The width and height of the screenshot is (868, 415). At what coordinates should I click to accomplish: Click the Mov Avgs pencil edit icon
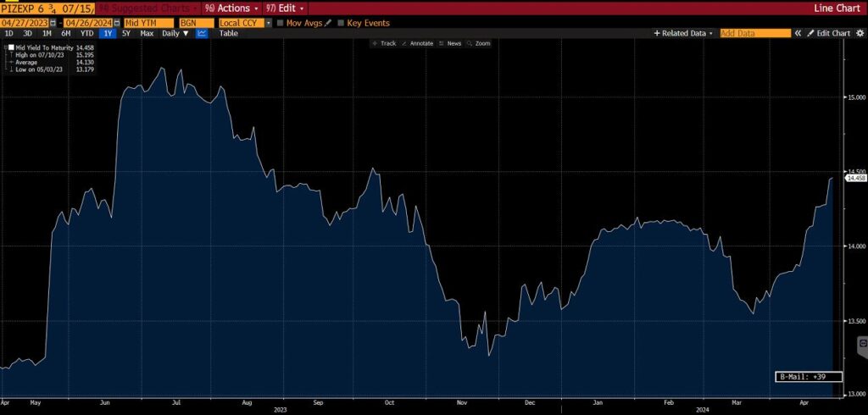[327, 22]
